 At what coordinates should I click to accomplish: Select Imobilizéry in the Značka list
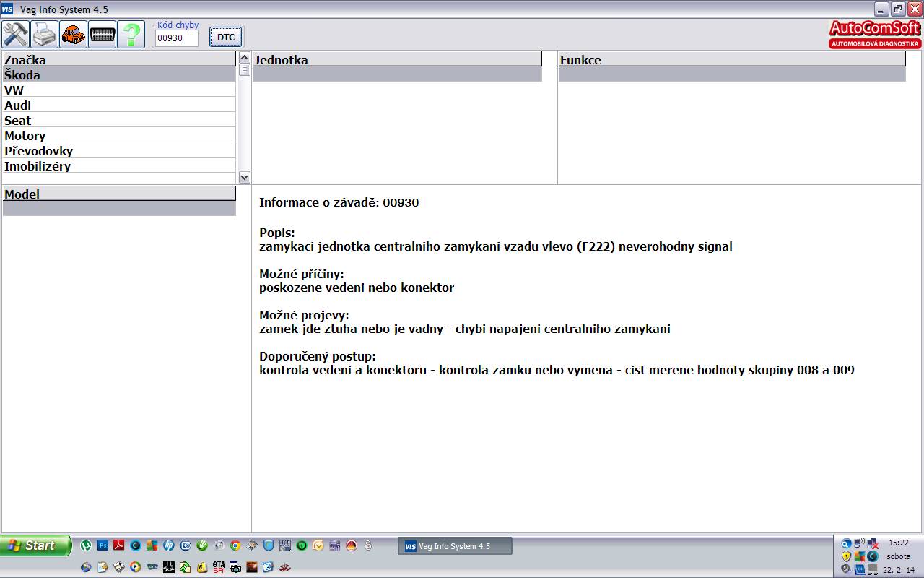[119, 166]
